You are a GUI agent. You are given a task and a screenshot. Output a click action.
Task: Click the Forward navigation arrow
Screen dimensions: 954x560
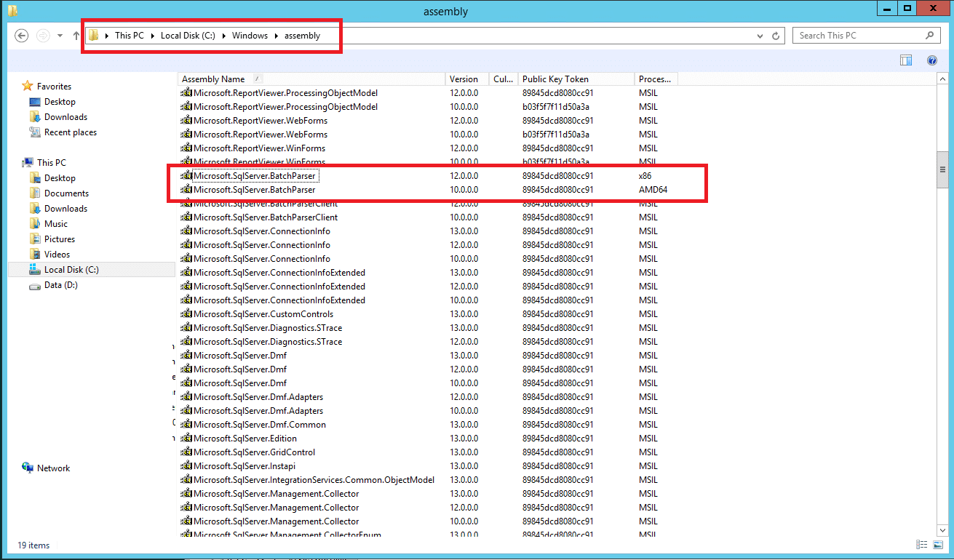[x=43, y=36]
